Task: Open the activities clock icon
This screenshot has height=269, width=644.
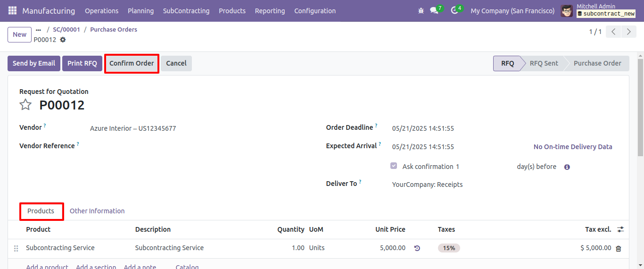Action: pos(454,10)
